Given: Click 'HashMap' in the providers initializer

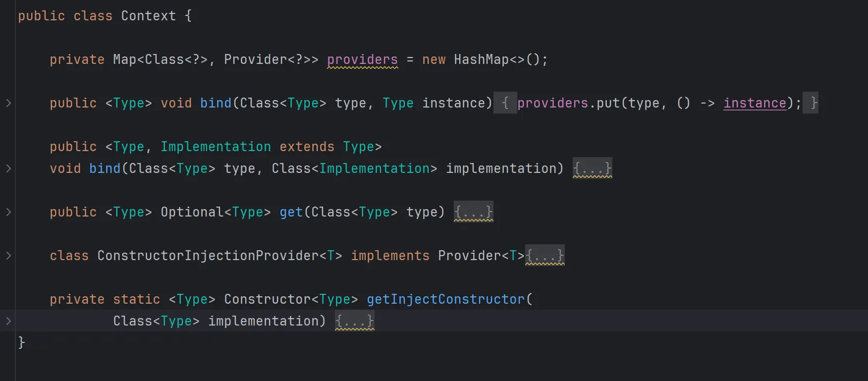Looking at the screenshot, I should click(481, 59).
